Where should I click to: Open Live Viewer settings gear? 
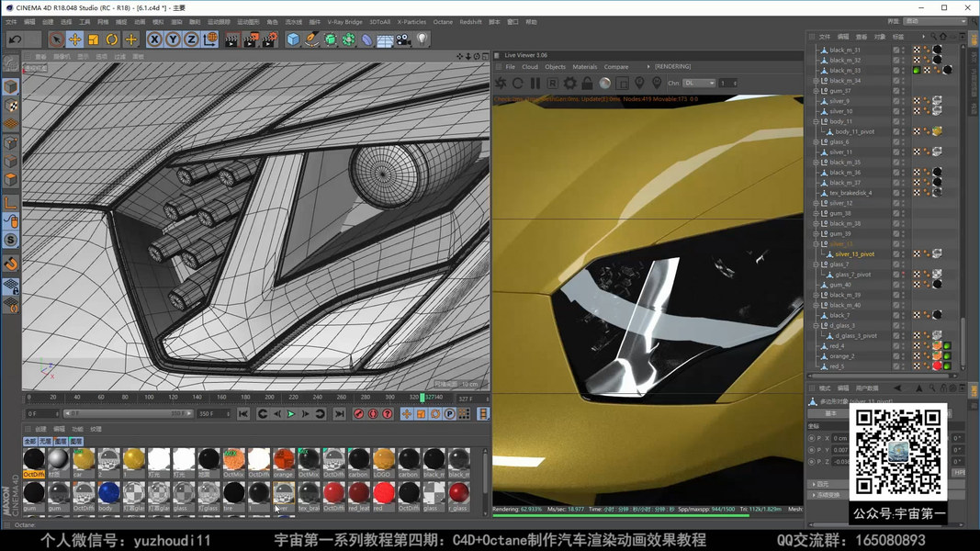click(x=569, y=84)
